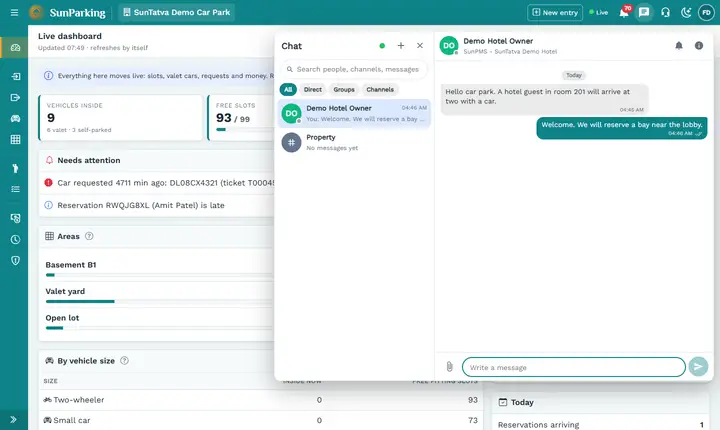Open the hamburger menu in the header
The image size is (720, 430).
click(14, 12)
